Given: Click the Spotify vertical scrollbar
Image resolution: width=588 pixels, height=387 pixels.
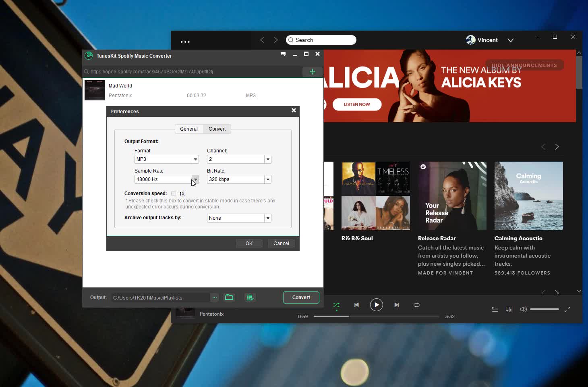Looking at the screenshot, I should click(x=579, y=73).
